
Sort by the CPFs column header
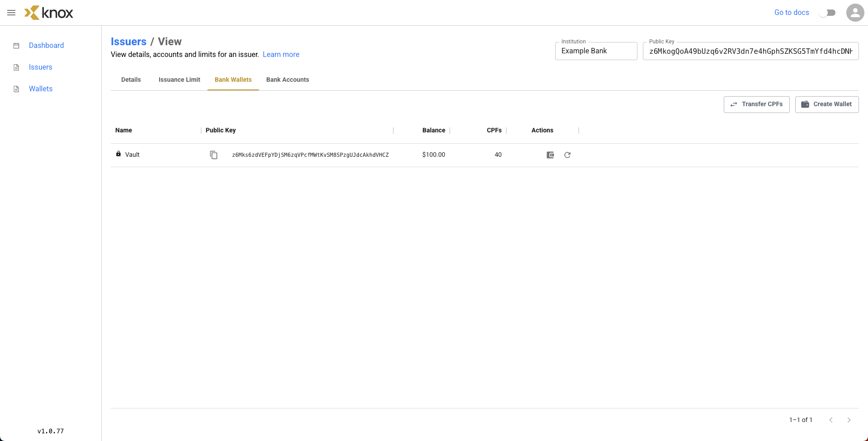coord(494,130)
